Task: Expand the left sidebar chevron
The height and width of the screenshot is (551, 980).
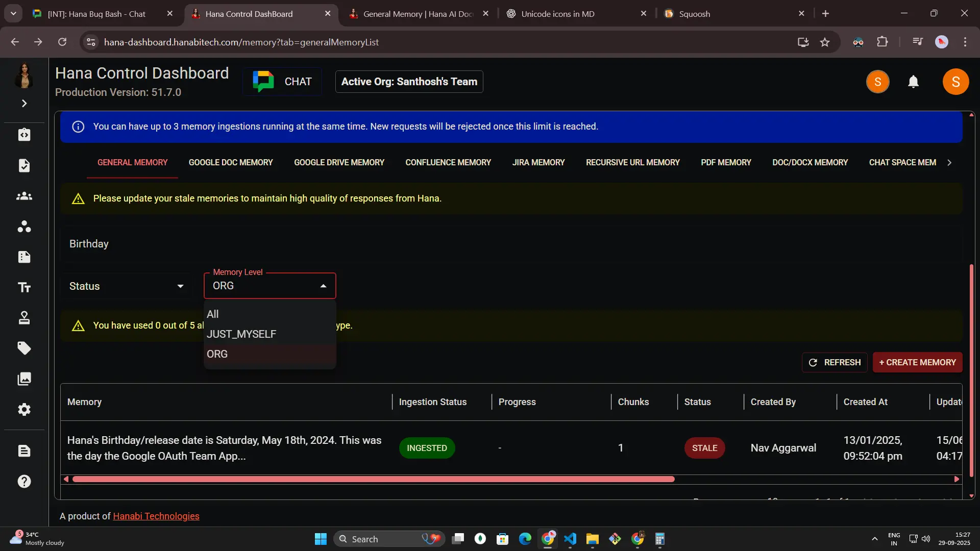Action: pyautogui.click(x=24, y=104)
